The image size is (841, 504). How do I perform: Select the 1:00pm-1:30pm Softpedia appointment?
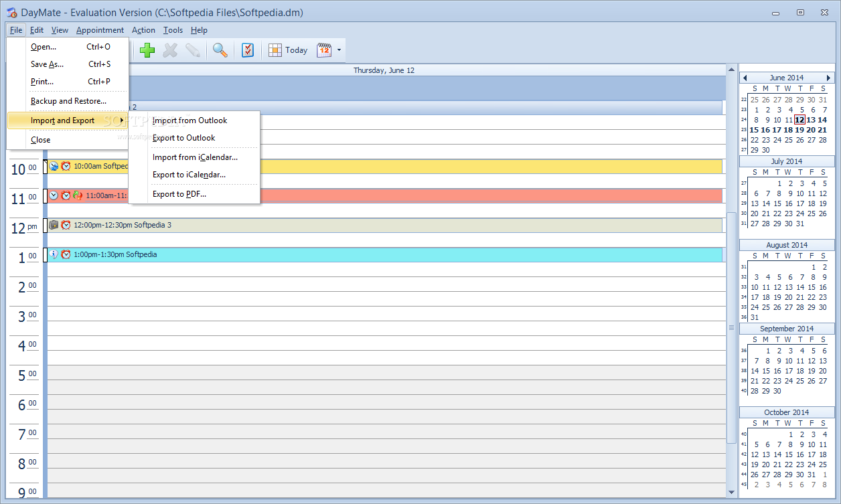385,254
